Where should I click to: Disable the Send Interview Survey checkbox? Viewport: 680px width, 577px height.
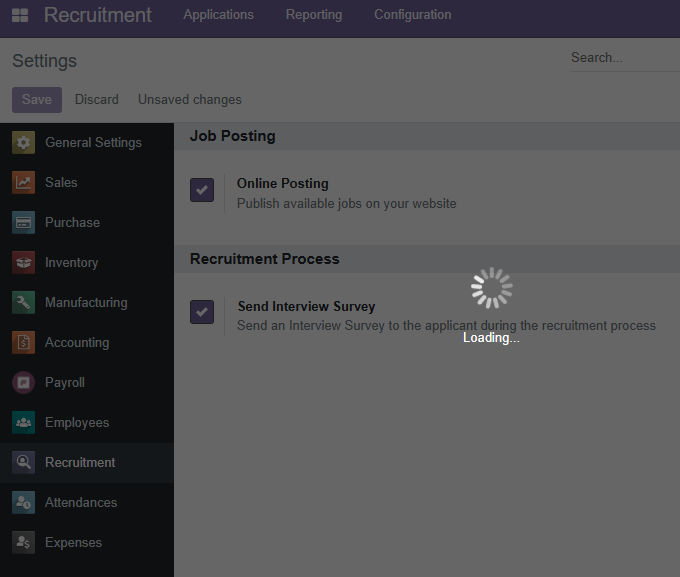tap(202, 312)
